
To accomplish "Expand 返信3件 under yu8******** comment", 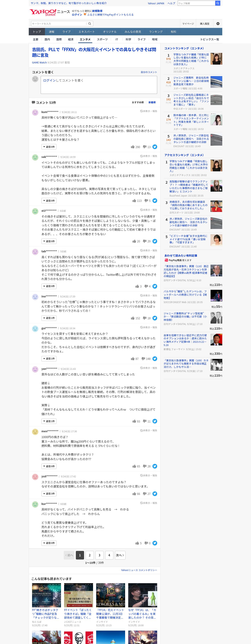I will tap(49, 494).
